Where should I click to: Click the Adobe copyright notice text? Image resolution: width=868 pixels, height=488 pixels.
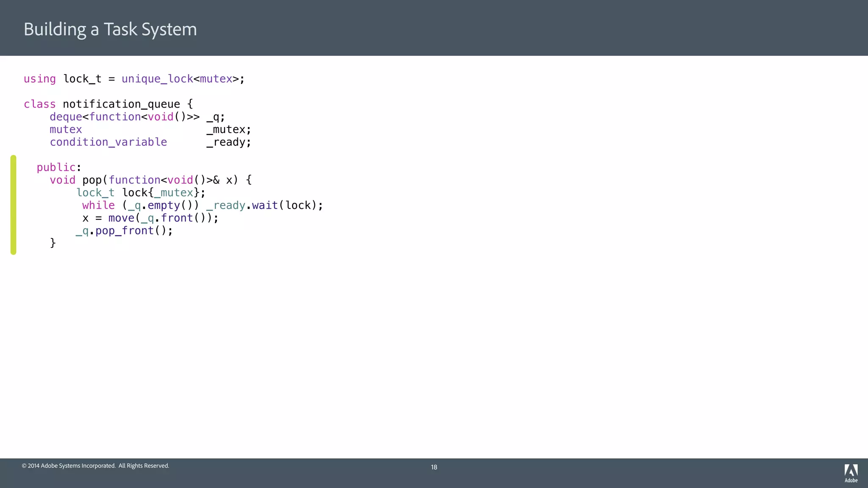tap(95, 466)
